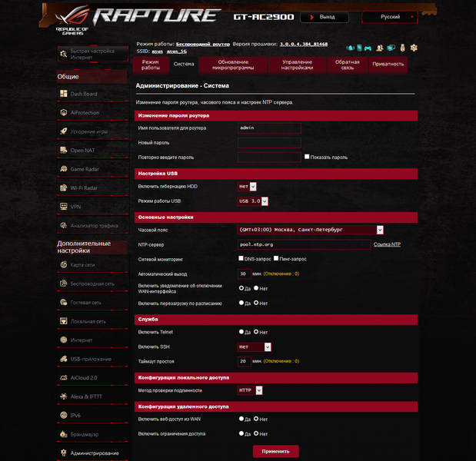This screenshot has height=461, width=476.
Task: Switch to the Управление настройками tab
Action: (297, 65)
